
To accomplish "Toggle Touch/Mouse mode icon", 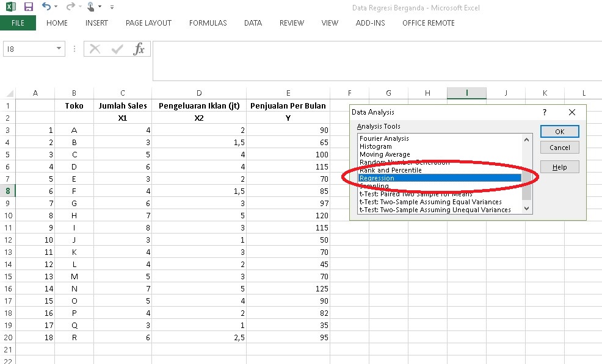I will tap(90, 7).
